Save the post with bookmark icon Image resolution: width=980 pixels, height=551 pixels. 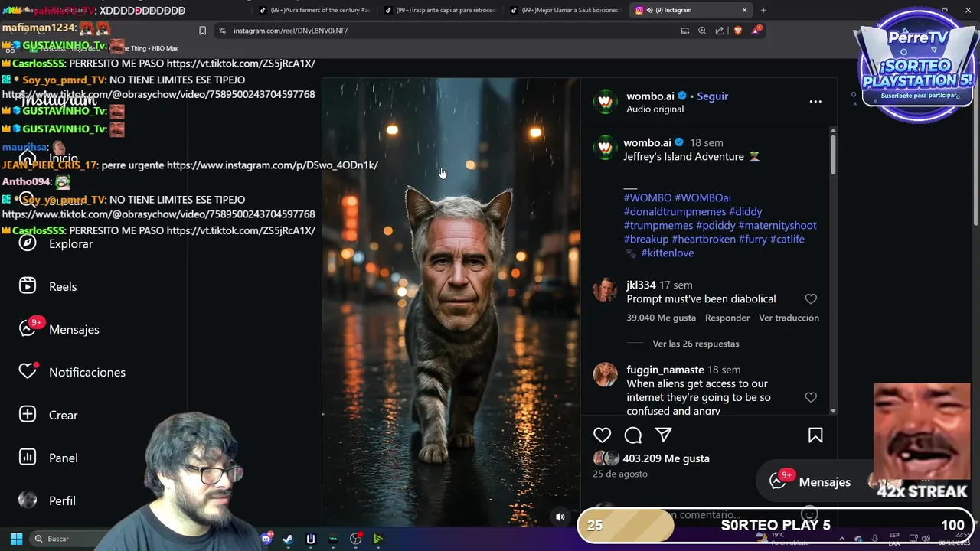tap(815, 435)
